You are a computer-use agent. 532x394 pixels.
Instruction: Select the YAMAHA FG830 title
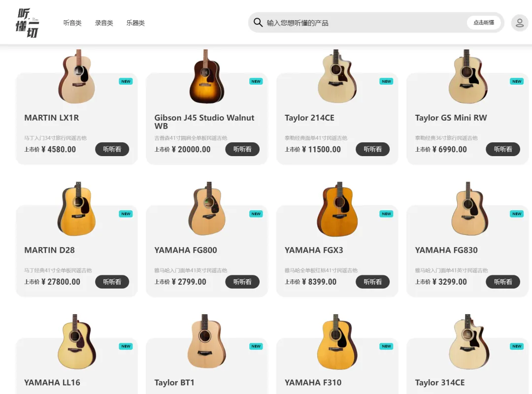tap(446, 250)
